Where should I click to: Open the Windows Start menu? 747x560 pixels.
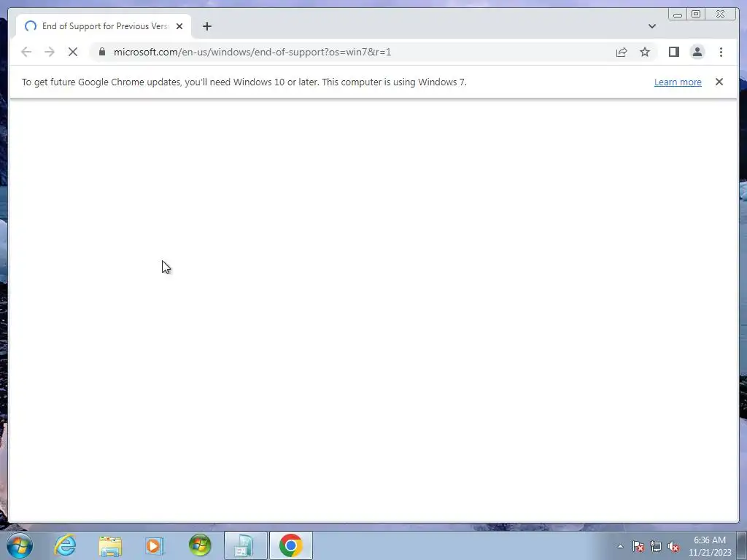[20, 545]
